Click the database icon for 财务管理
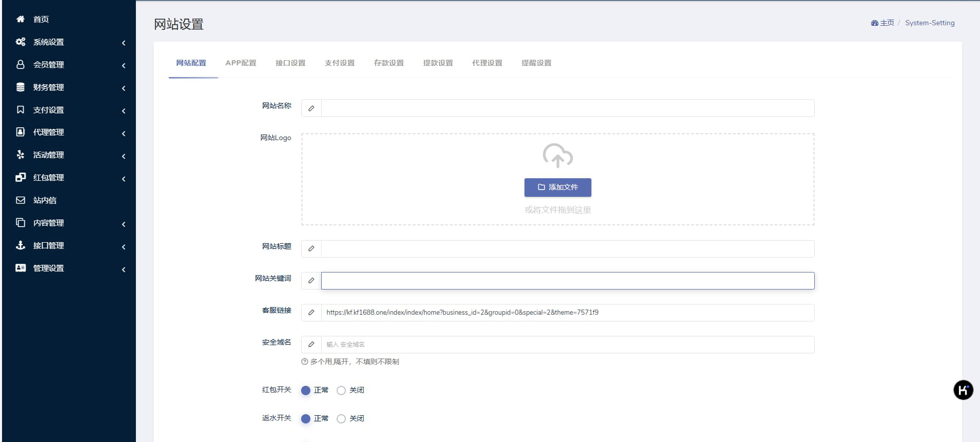 21,87
